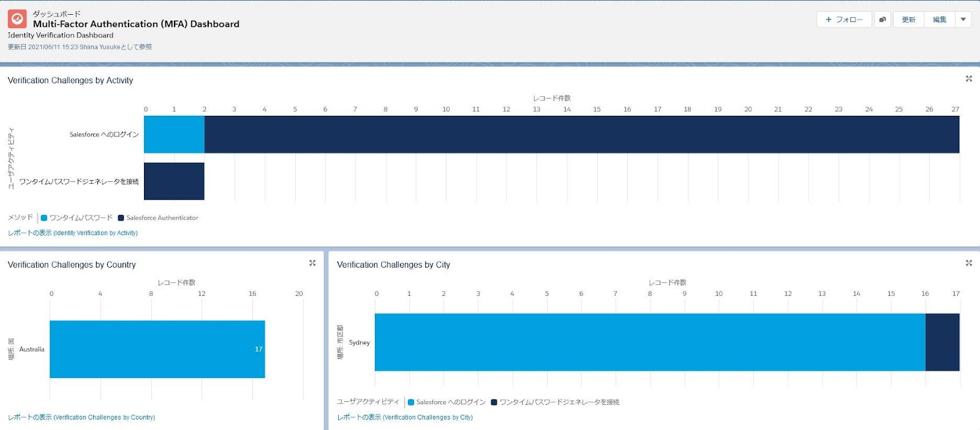980x430 pixels.
Task: Expand the Verification Challenges by City chart
Action: [x=969, y=263]
